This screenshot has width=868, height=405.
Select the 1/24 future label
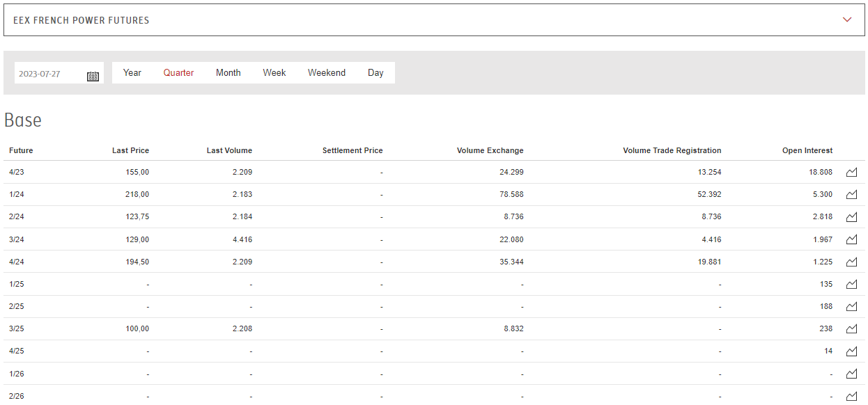pos(17,194)
